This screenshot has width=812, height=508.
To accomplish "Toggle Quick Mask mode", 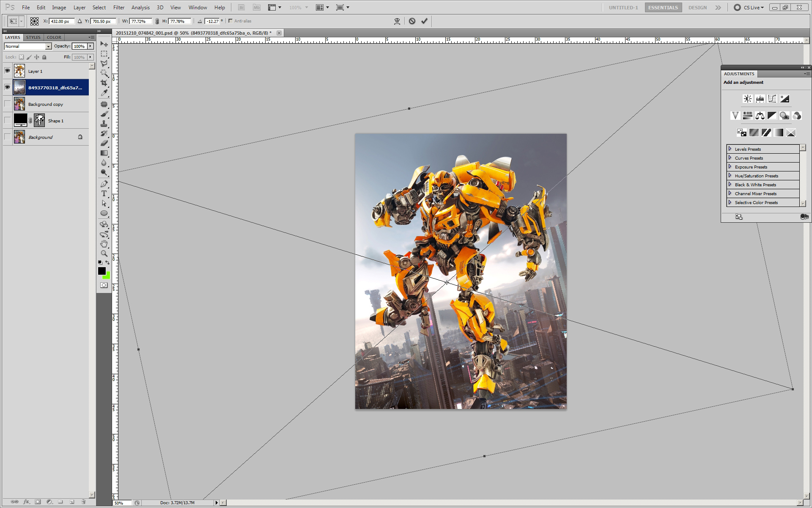I will coord(104,285).
